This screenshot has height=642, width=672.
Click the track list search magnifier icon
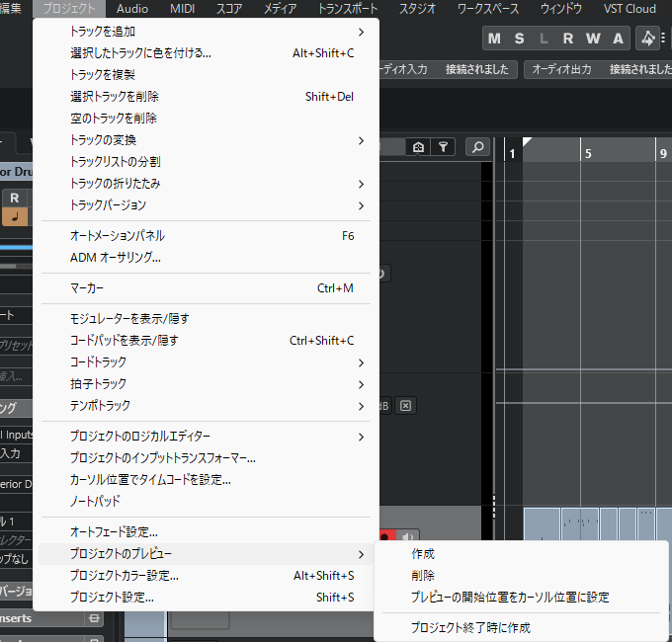(x=477, y=147)
